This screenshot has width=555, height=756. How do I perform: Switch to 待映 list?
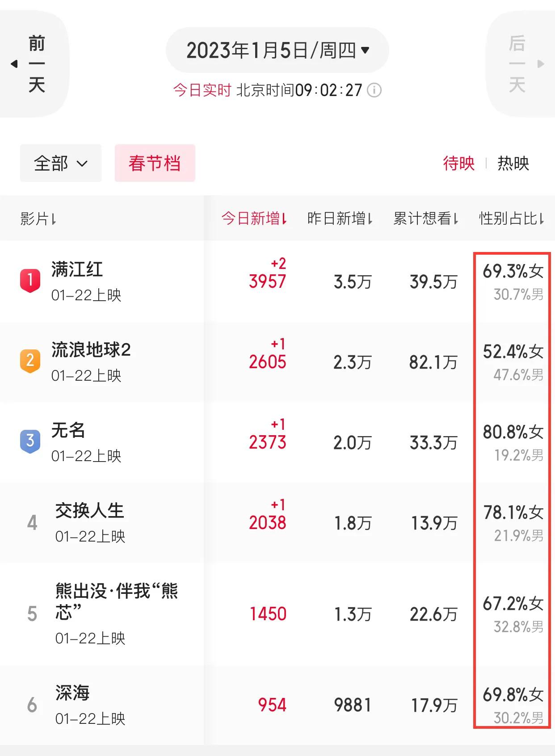pos(458,163)
